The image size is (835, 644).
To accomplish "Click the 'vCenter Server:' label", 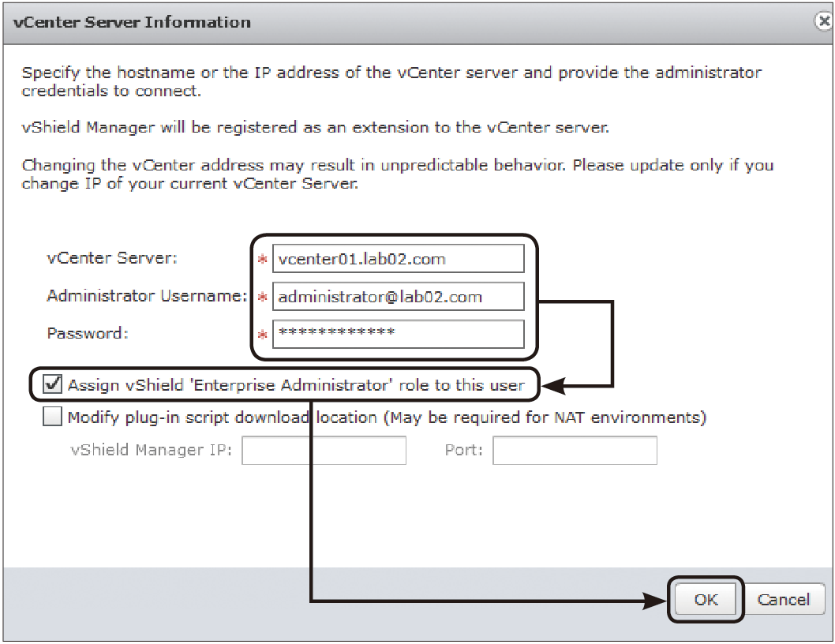I will [x=112, y=258].
